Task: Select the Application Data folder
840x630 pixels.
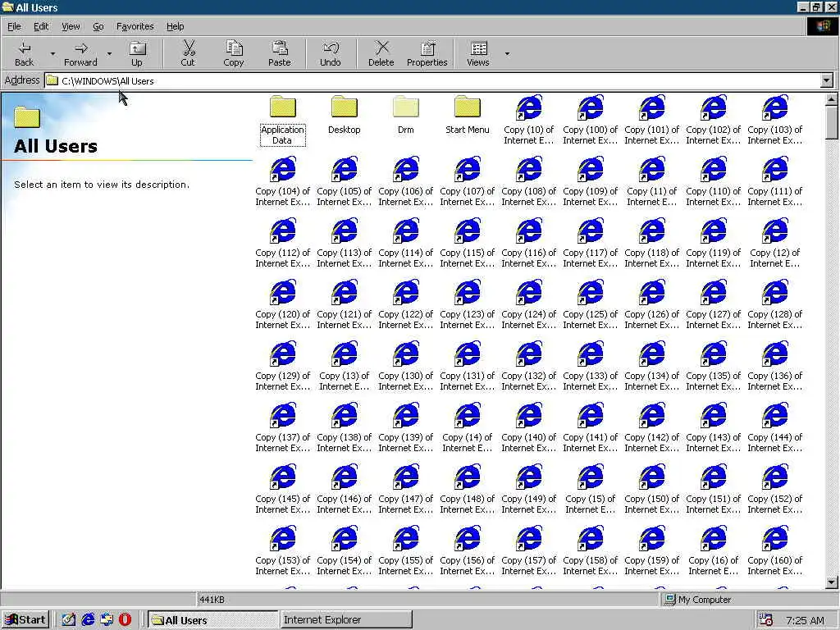Action: point(282,121)
